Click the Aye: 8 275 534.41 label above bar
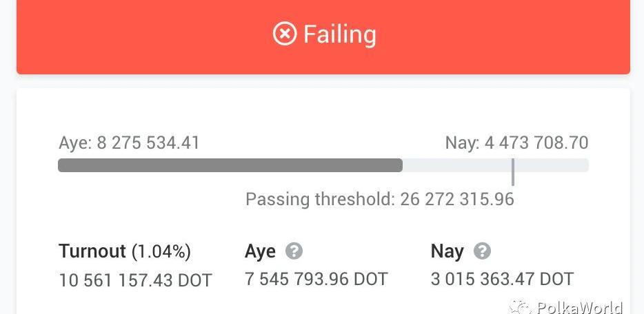The image size is (644, 314). pyautogui.click(x=129, y=143)
